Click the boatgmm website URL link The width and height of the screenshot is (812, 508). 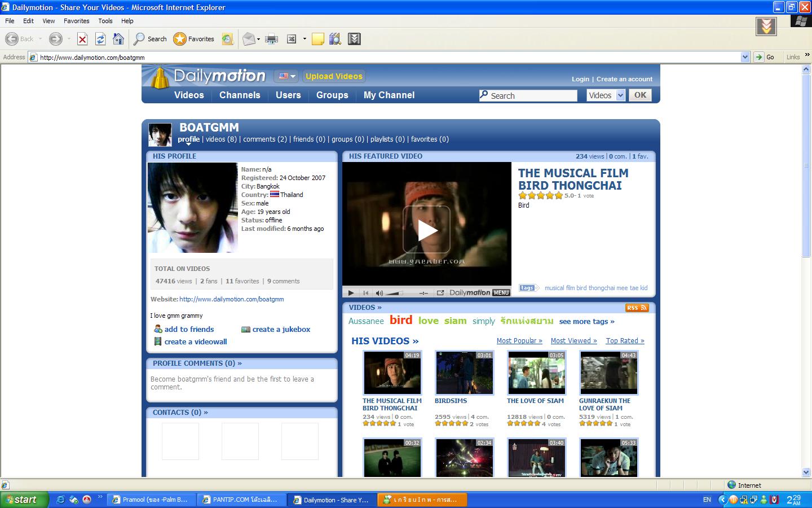pos(231,299)
